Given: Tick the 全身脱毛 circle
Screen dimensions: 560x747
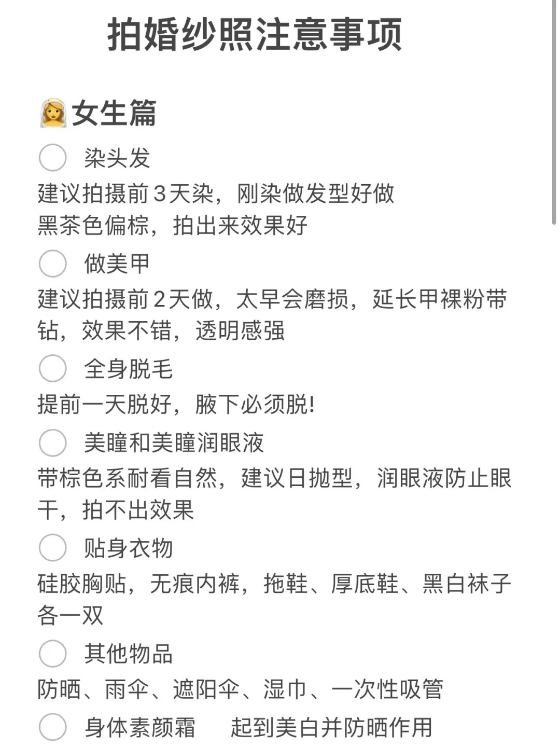Looking at the screenshot, I should pyautogui.click(x=52, y=369).
